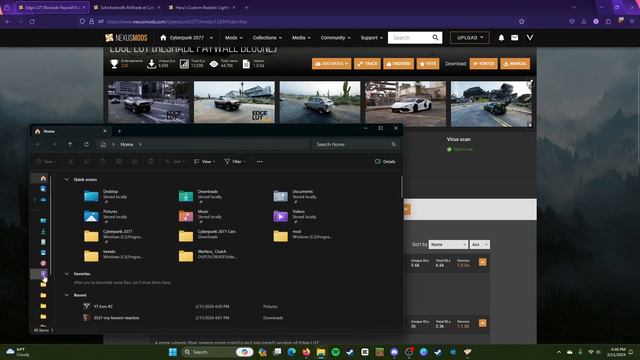Open the mod folder in Quick access
Viewport: 640px width, 360px height.
[x=302, y=236]
